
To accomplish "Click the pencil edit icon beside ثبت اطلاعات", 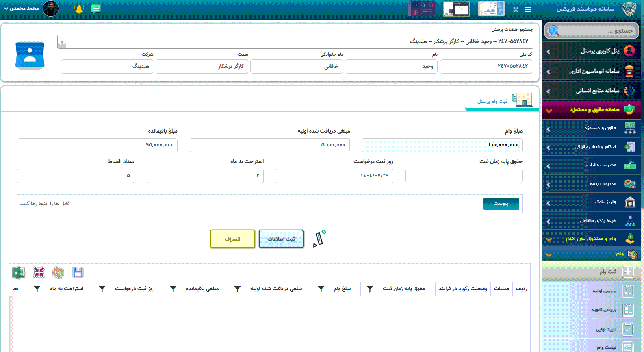I will (319, 239).
